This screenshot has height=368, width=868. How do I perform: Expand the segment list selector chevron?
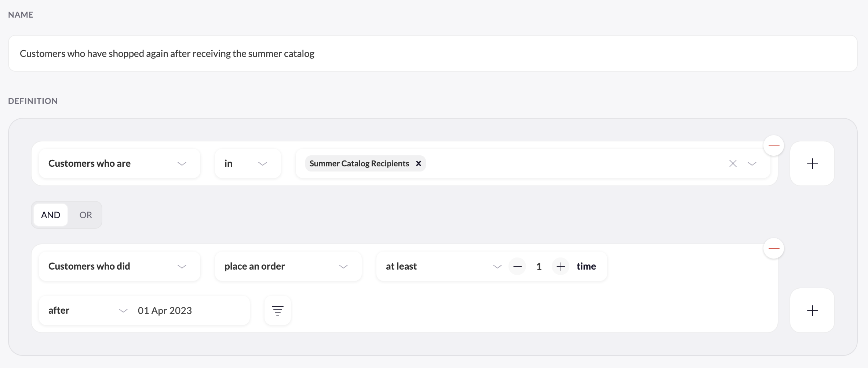(752, 163)
